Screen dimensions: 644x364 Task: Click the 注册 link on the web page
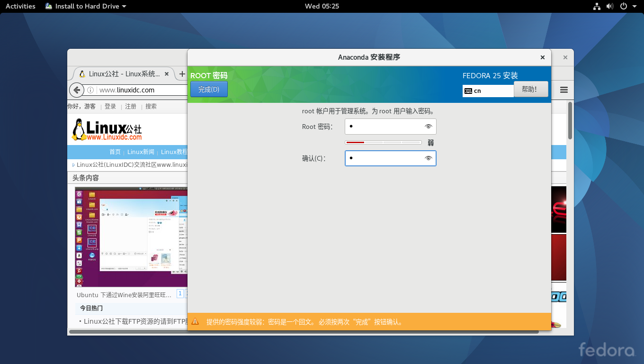click(131, 106)
